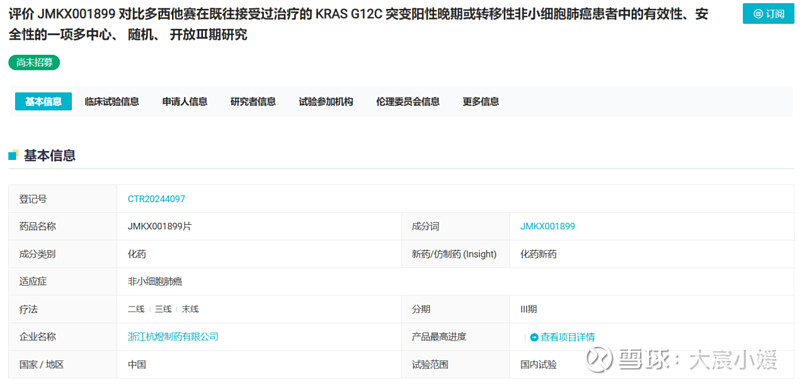Viewport: 800px width, 384px height.
Task: Open the 试验参加机构 tab
Action: coord(326,101)
